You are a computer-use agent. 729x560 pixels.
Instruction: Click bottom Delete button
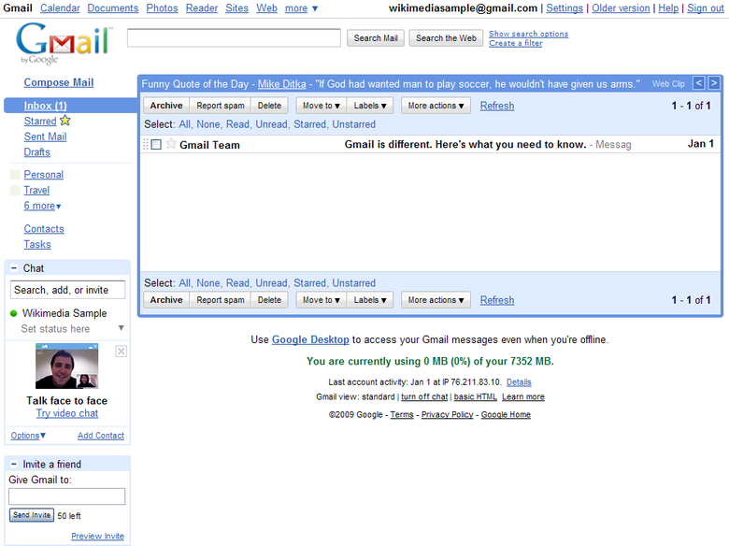point(270,300)
